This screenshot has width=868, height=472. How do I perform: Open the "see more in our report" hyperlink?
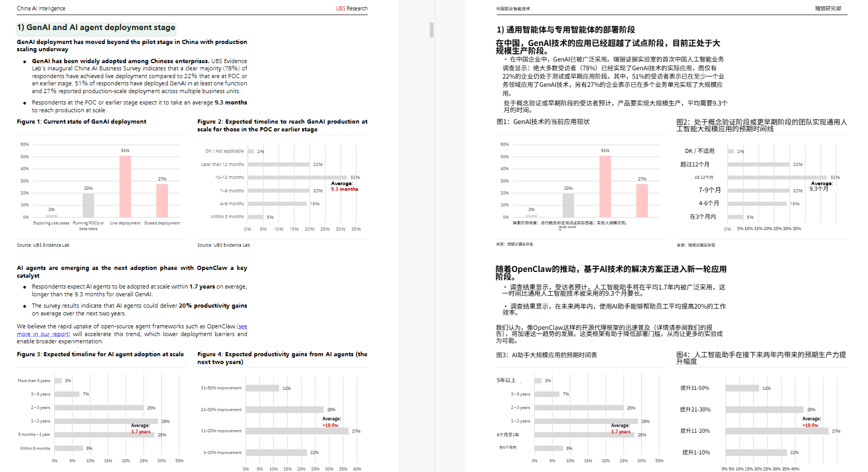pyautogui.click(x=44, y=334)
